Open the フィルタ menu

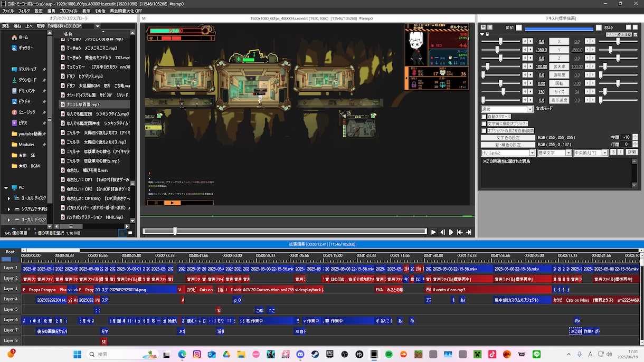24,11
